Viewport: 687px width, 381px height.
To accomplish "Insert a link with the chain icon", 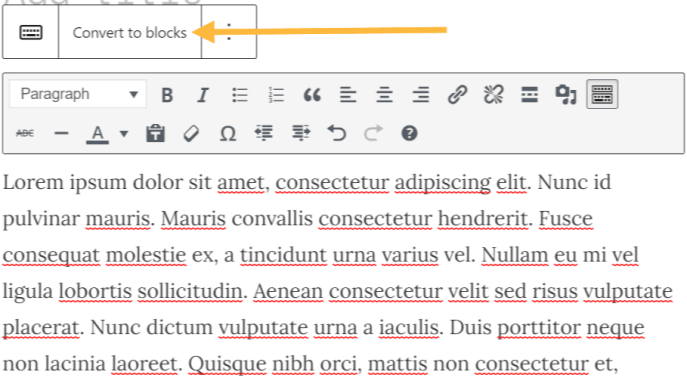I will click(457, 95).
